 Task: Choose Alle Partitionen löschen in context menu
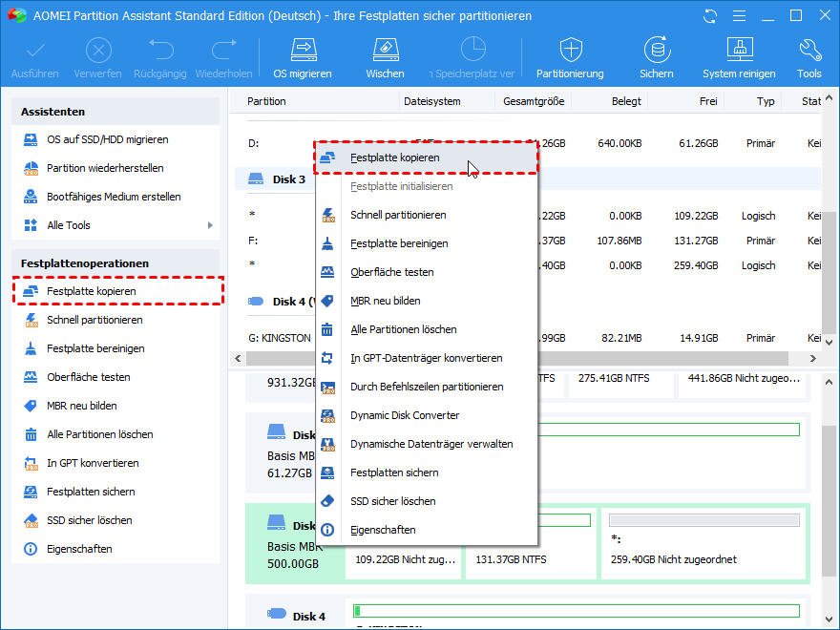pos(426,329)
